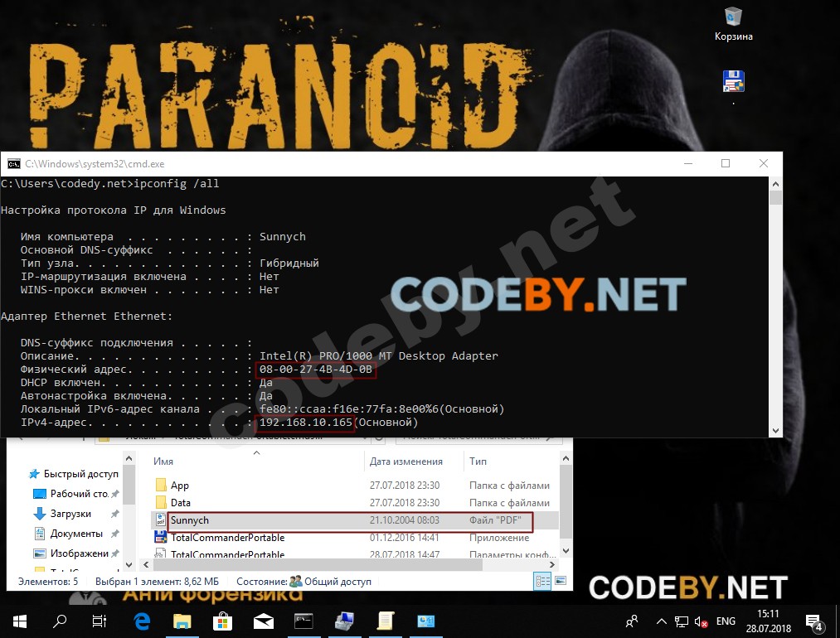840x638 pixels.
Task: Open network status tray icon
Action: (x=682, y=621)
